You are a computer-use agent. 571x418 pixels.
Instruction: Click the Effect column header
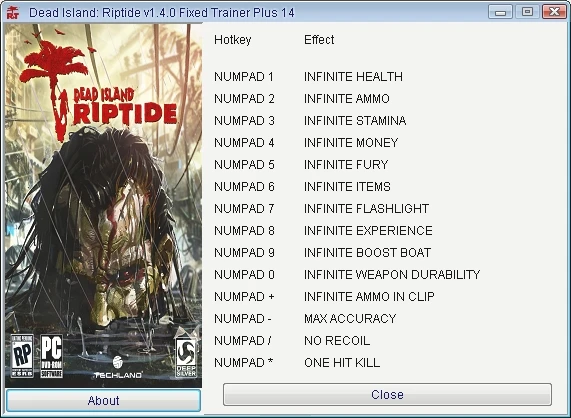319,40
